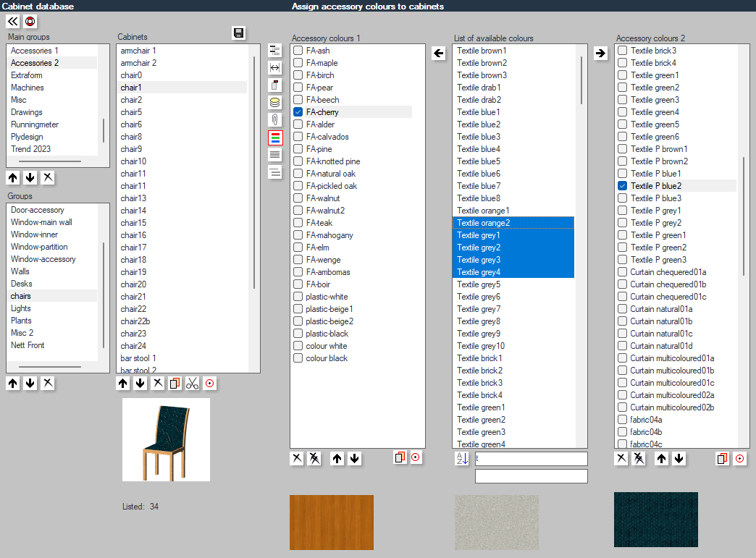This screenshot has height=558, width=756.
Task: Copy Accessory colours 2 list icon
Action: 722,459
